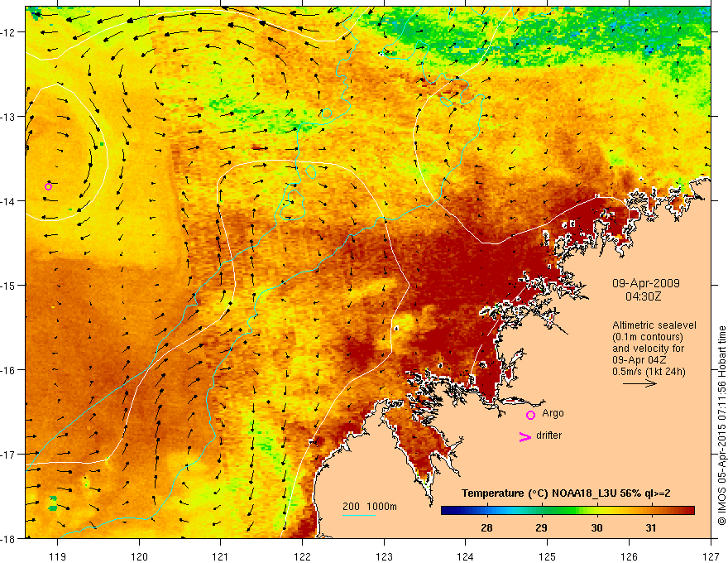Click the temperature color bar at 28
Viewport: 728px width, 563px height.
[486, 511]
